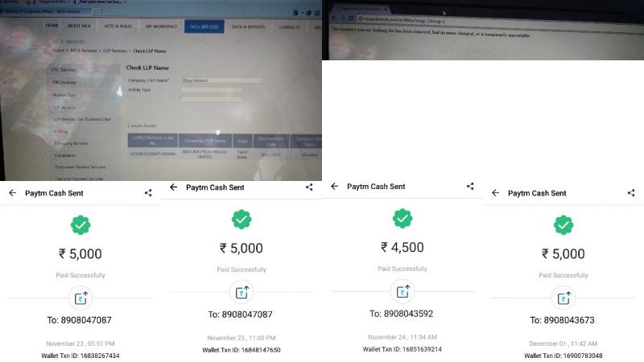
Task: Tap wallet transfer icon above To: 8908043592
Action: click(402, 291)
